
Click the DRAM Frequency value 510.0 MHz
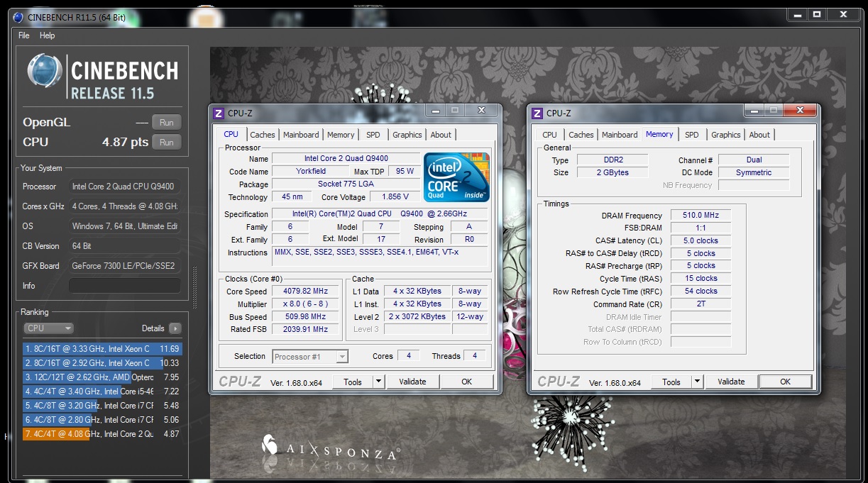pos(701,216)
